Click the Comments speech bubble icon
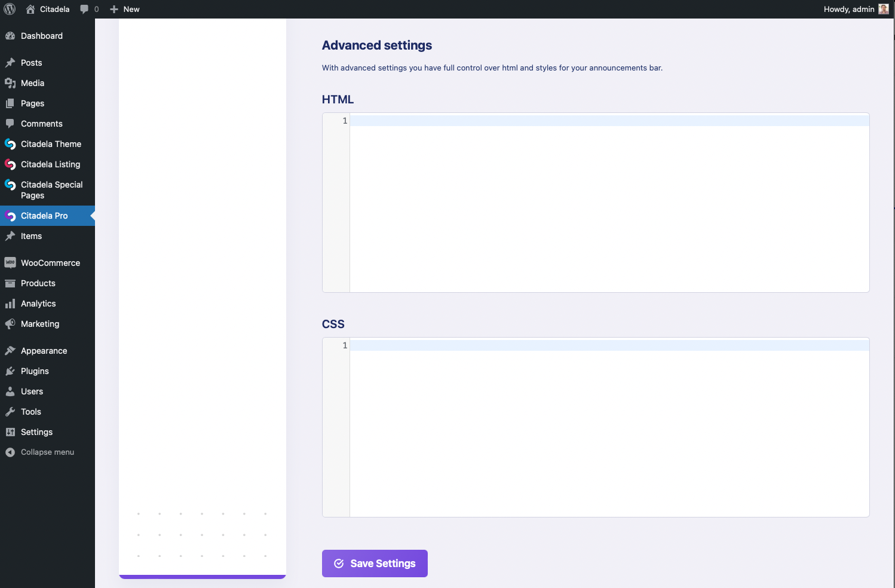Screen dimensions: 895x588 pyautogui.click(x=10, y=124)
